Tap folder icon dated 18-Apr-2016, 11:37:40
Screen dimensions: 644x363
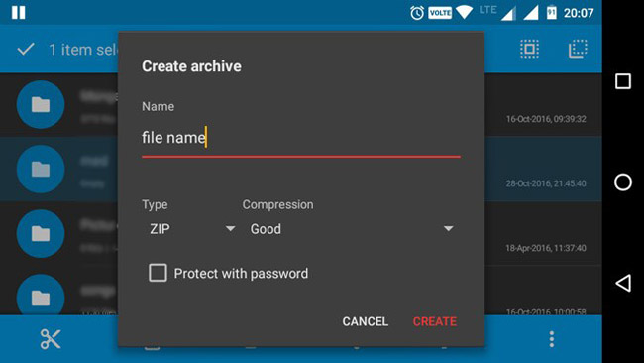point(41,233)
